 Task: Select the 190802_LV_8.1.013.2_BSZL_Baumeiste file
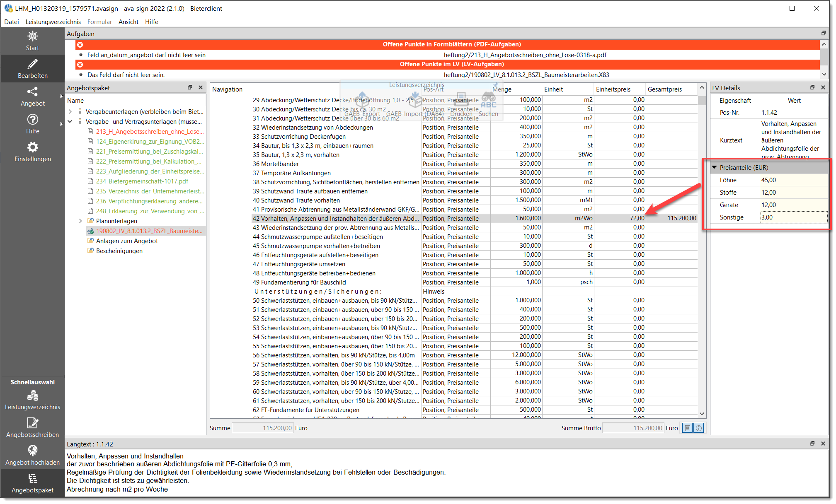click(x=149, y=231)
